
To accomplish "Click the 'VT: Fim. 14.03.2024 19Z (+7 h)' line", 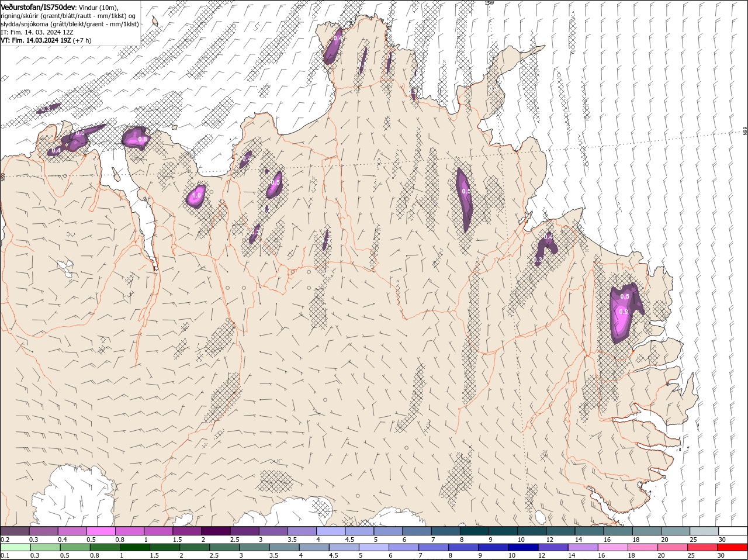I will coord(46,40).
